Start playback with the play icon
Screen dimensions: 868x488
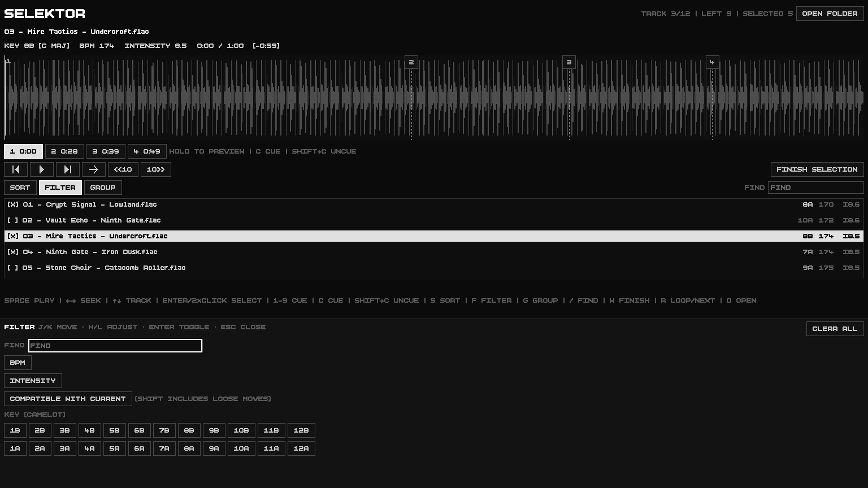click(42, 169)
